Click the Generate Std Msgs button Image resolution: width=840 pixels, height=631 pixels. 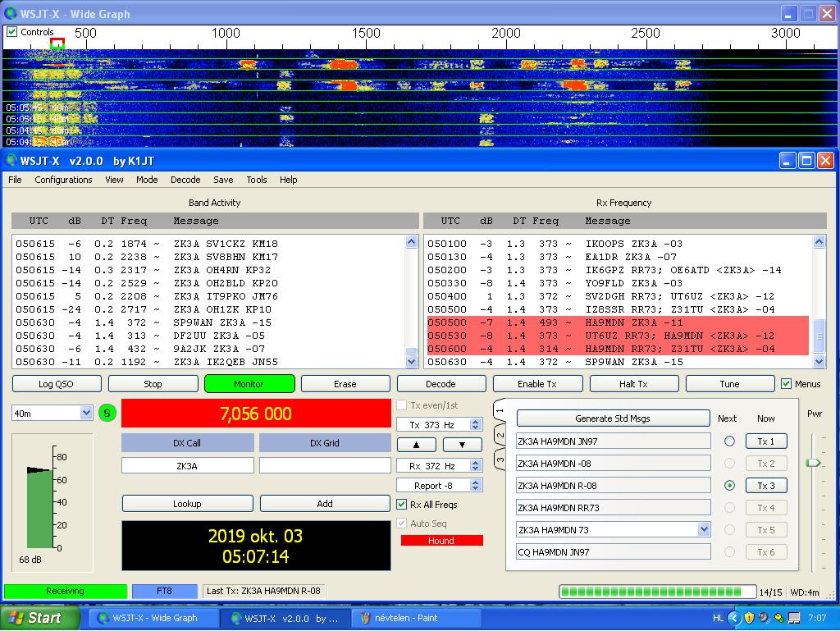pos(613,418)
